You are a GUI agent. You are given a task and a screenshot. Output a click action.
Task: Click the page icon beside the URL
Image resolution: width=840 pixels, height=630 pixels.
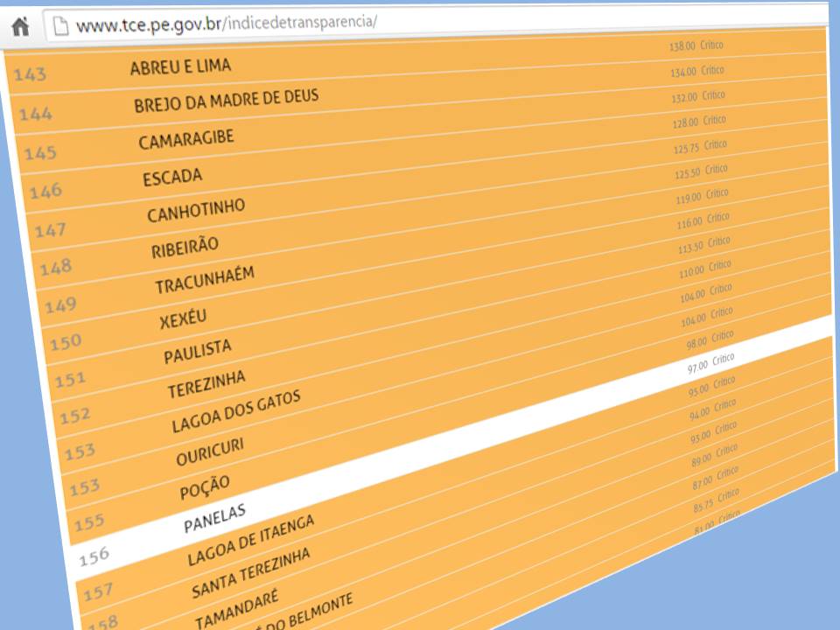(60, 25)
